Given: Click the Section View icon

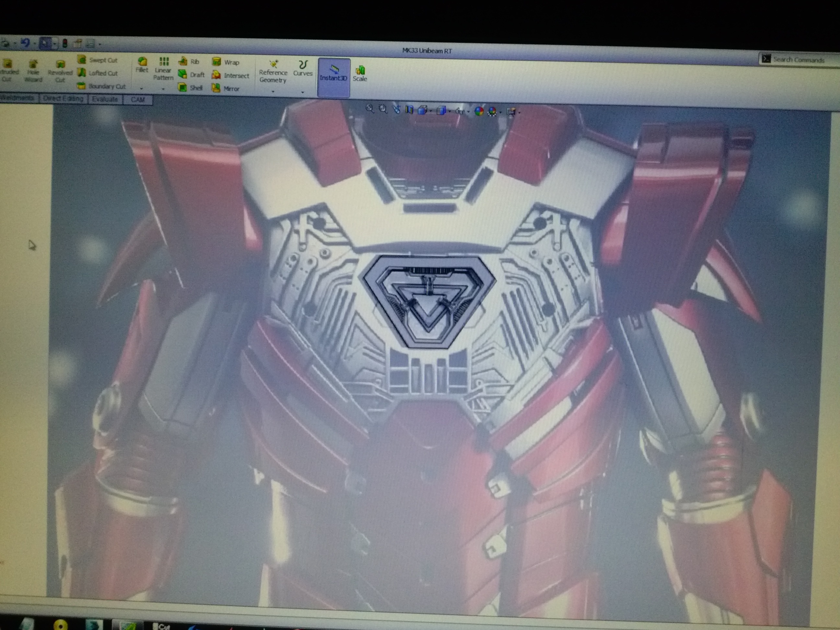Looking at the screenshot, I should 409,110.
